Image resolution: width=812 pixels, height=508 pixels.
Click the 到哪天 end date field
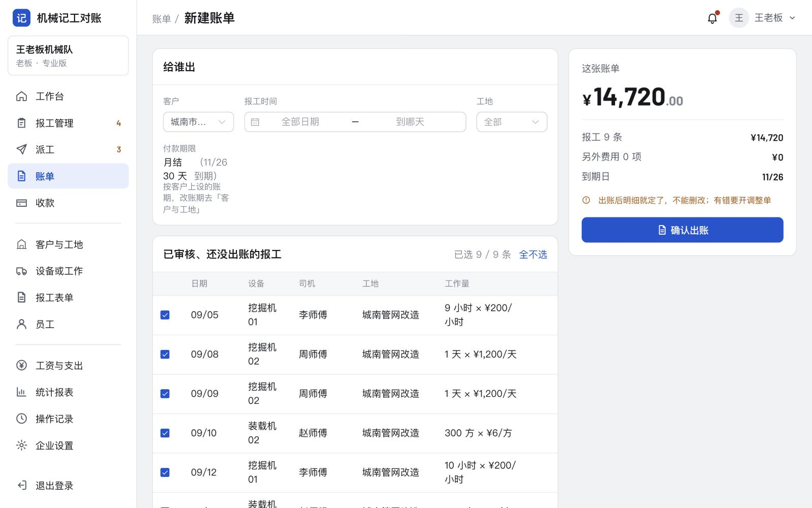point(410,122)
